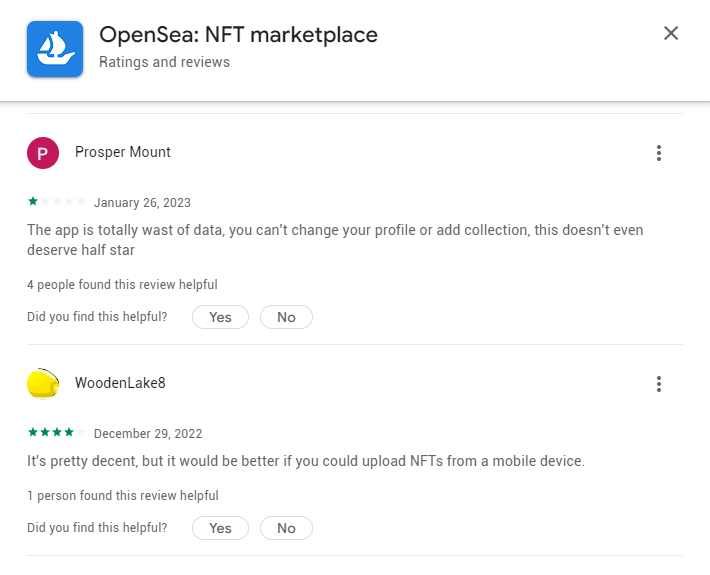Click the '1 person found this review helpful' text
710x575 pixels.
(123, 495)
